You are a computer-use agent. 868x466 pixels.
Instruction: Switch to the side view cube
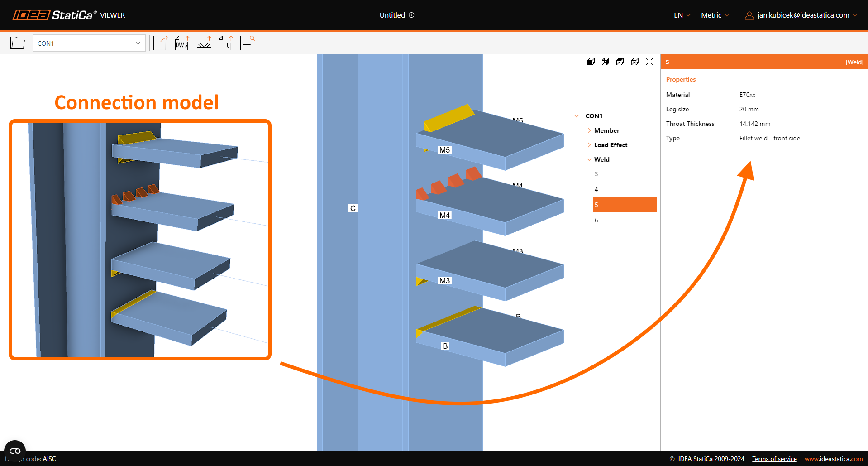pyautogui.click(x=606, y=62)
